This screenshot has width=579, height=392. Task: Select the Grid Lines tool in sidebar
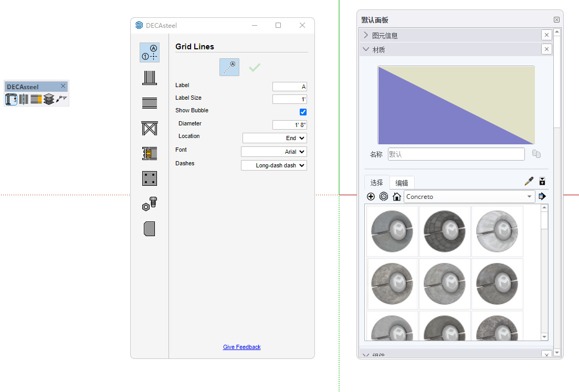[150, 52]
